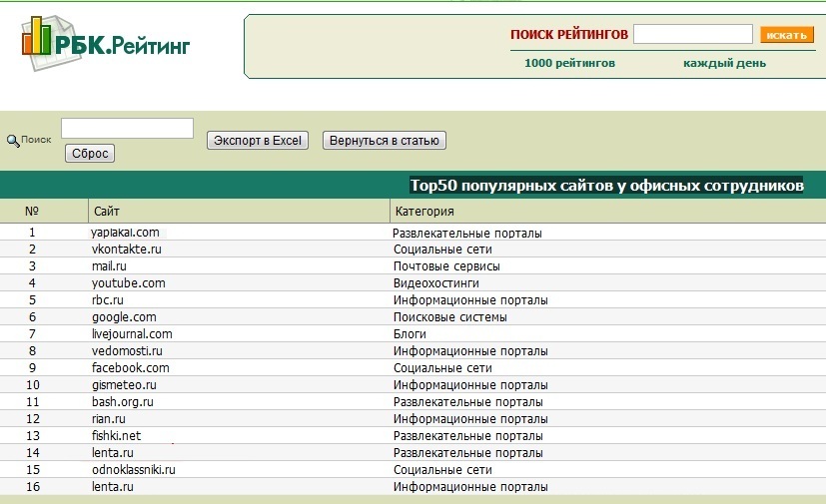Click row number 10 cell
826x504 pixels.
point(33,385)
